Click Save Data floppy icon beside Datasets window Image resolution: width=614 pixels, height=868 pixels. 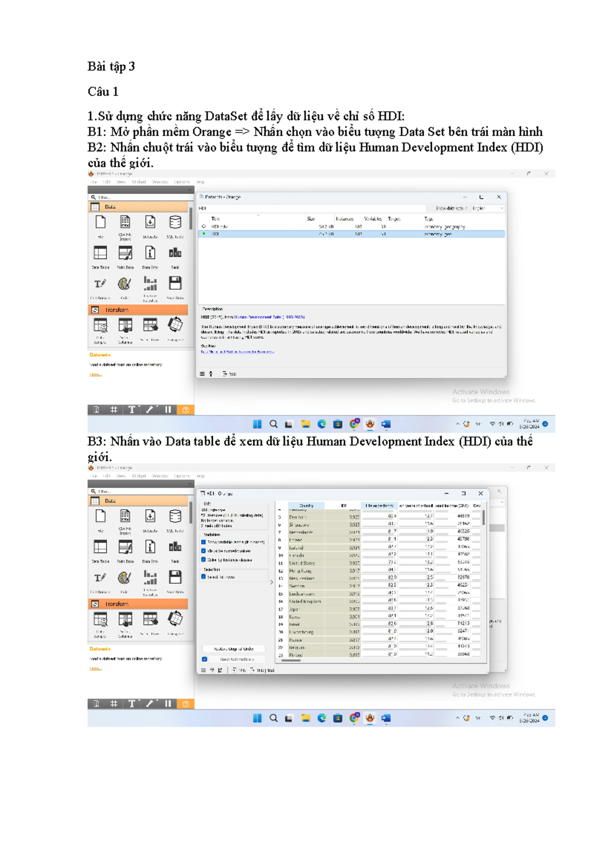click(x=175, y=283)
